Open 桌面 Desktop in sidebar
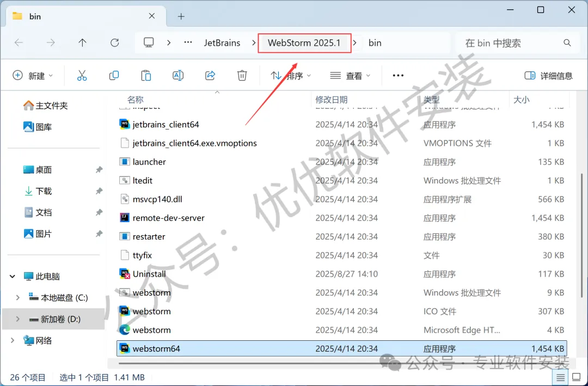 [x=38, y=169]
